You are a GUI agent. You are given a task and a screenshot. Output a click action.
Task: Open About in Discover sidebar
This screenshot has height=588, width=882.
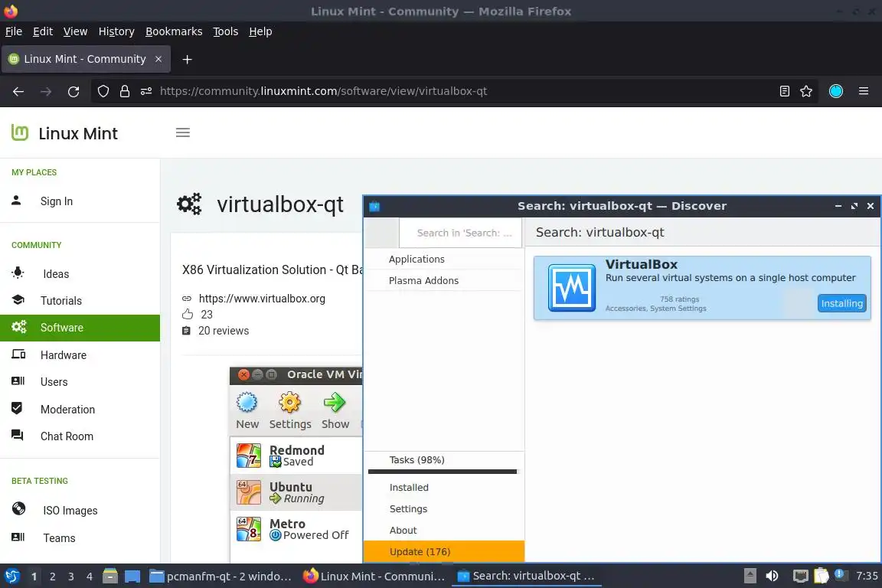click(443, 530)
